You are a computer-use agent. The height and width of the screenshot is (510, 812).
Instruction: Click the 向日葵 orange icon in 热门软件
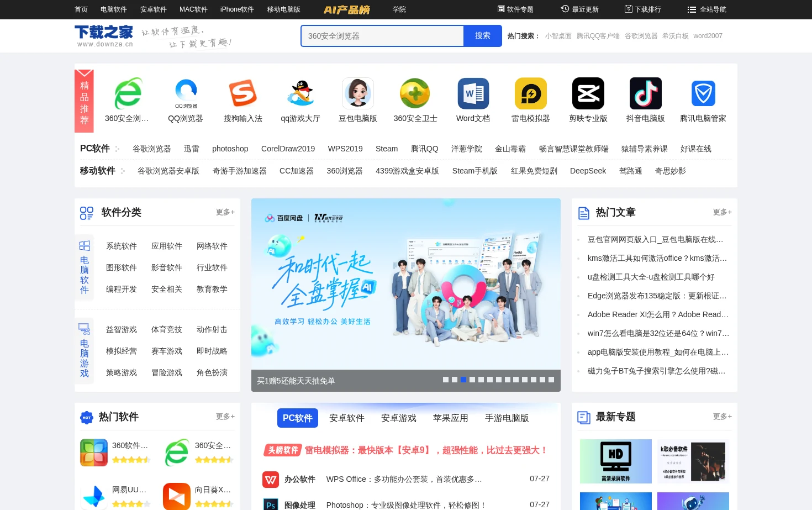point(177,496)
